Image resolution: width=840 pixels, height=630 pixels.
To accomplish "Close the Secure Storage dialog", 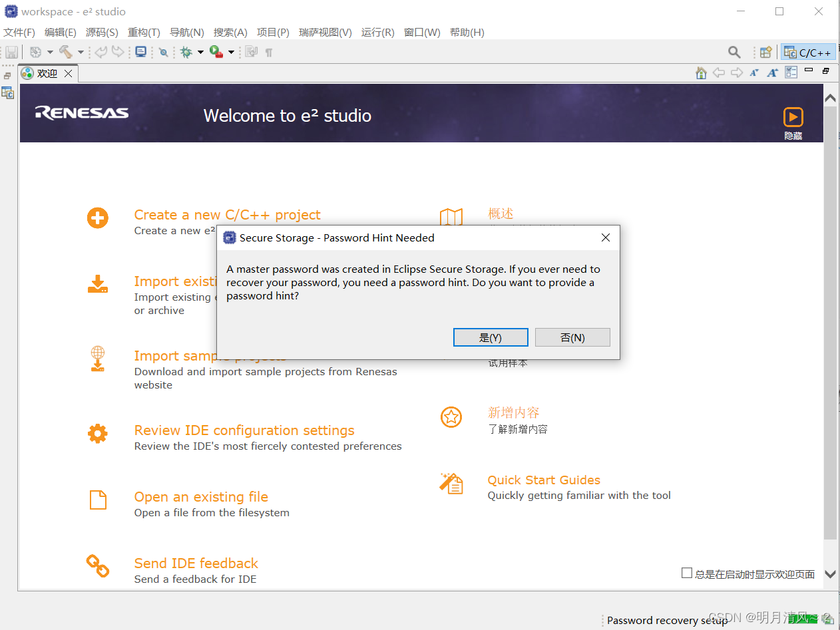I will [606, 237].
